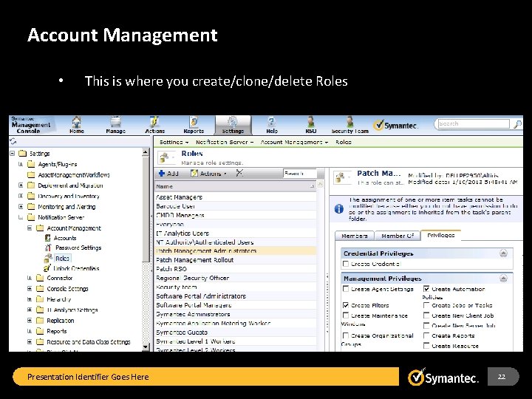Collapse the Account Management tree node
The height and width of the screenshot is (399, 532).
[30, 228]
